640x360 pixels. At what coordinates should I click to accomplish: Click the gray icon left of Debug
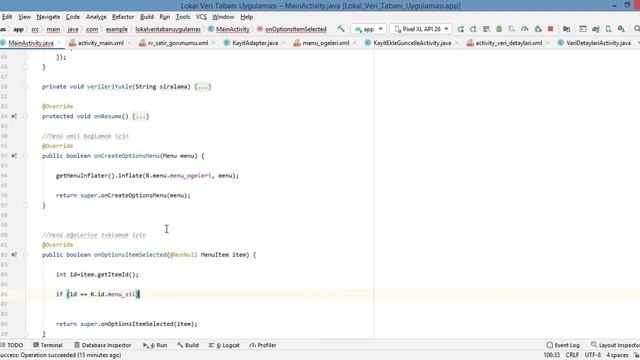point(486,29)
